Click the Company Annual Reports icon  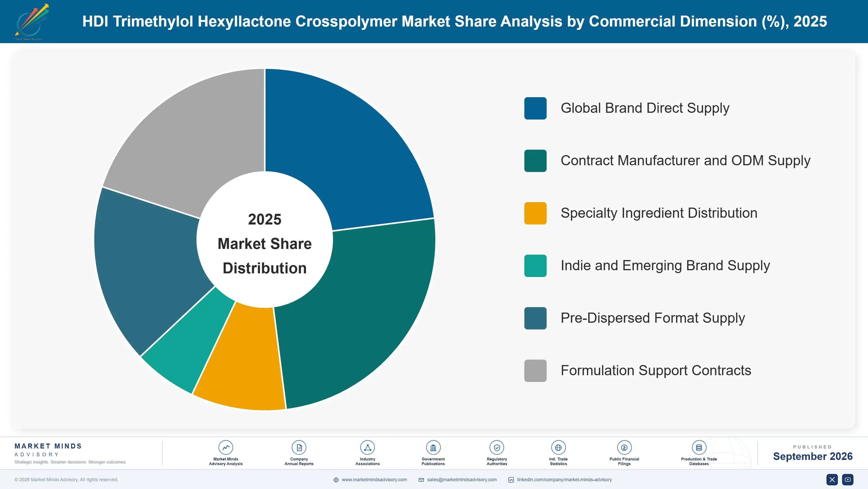pos(299,447)
